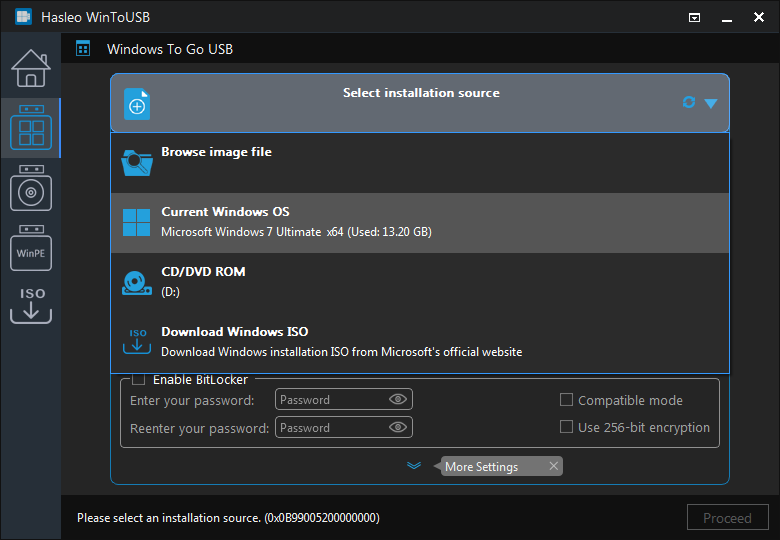
Task: Choose Download Windows ISO option
Action: tap(420, 342)
